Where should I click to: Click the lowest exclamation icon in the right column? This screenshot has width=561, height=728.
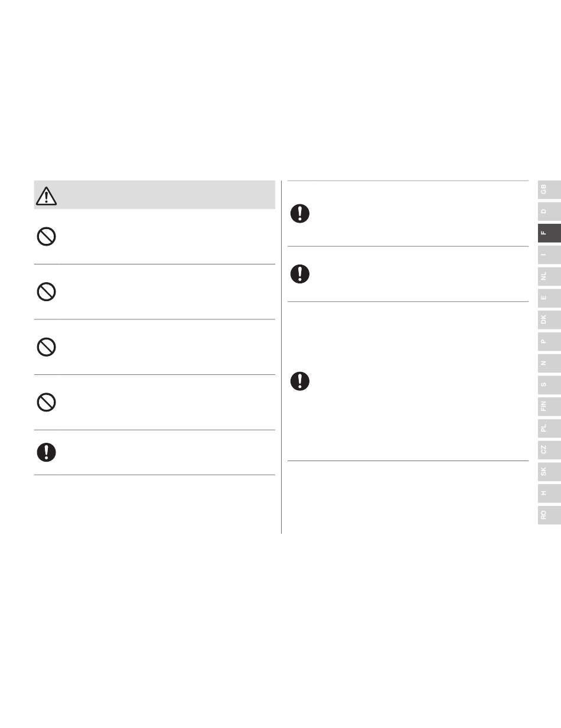point(300,381)
